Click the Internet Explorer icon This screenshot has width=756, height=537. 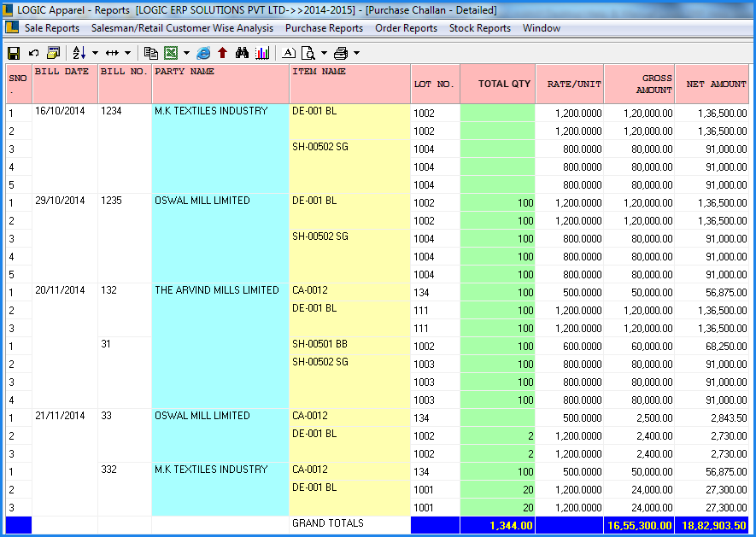point(204,53)
